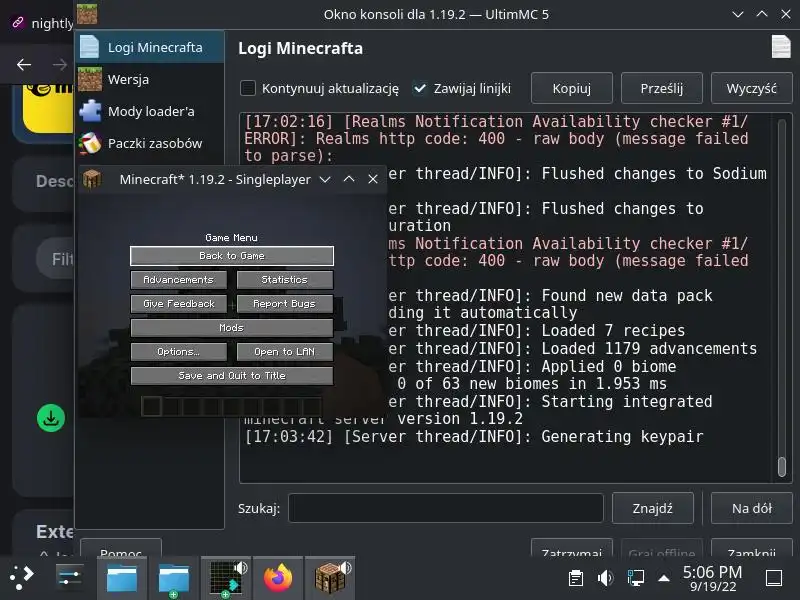This screenshot has height=600, width=800.
Task: Open Statistics in Minecraft menu
Action: click(x=285, y=280)
